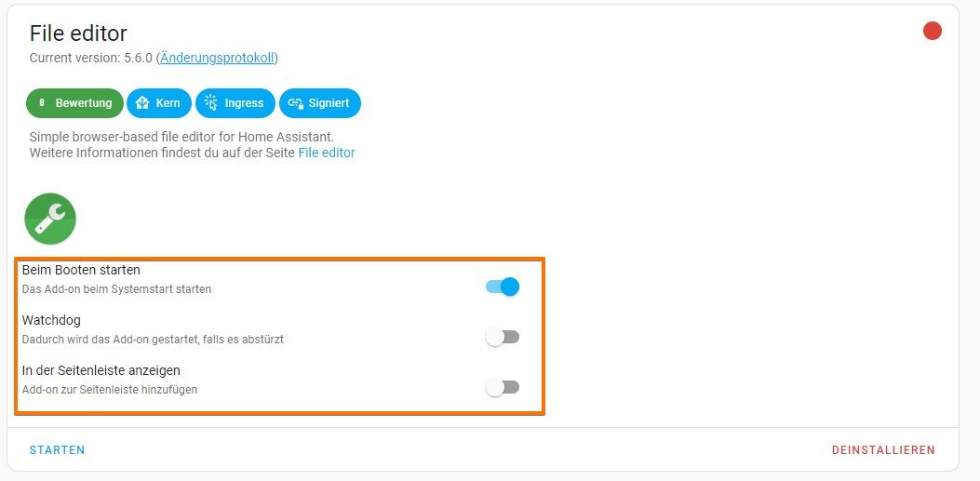Turn on In der Seitenleiste anzeigen switch
Screen dimensions: 980x481
click(503, 387)
